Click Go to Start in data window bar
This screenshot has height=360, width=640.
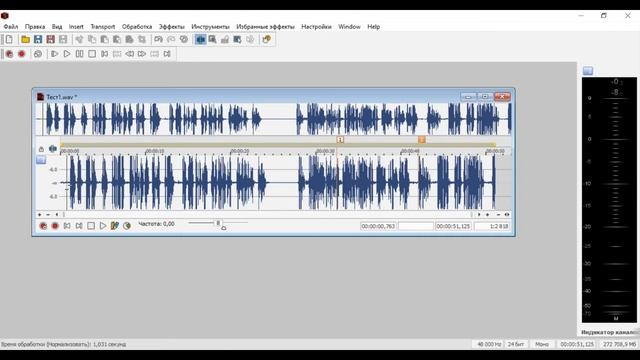pyautogui.click(x=67, y=226)
